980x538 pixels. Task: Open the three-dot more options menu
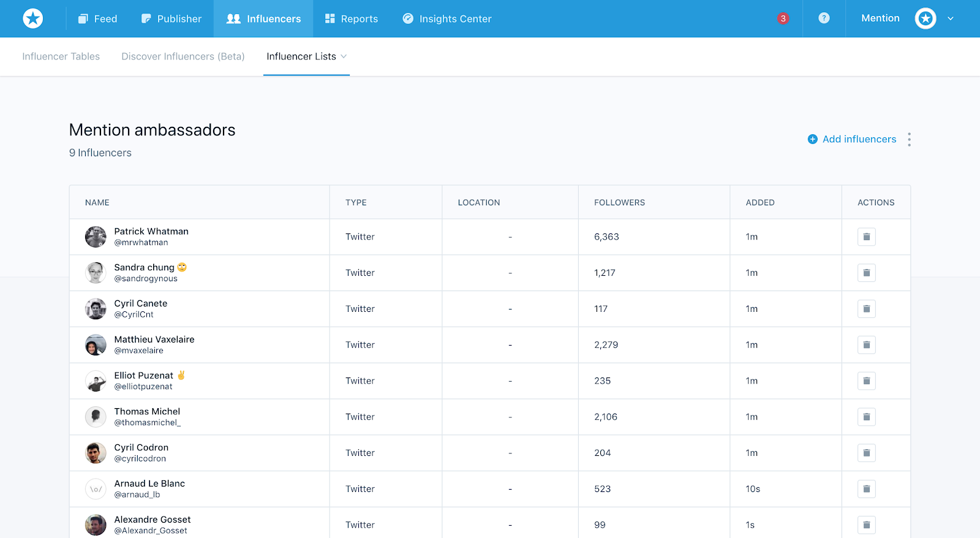click(909, 139)
